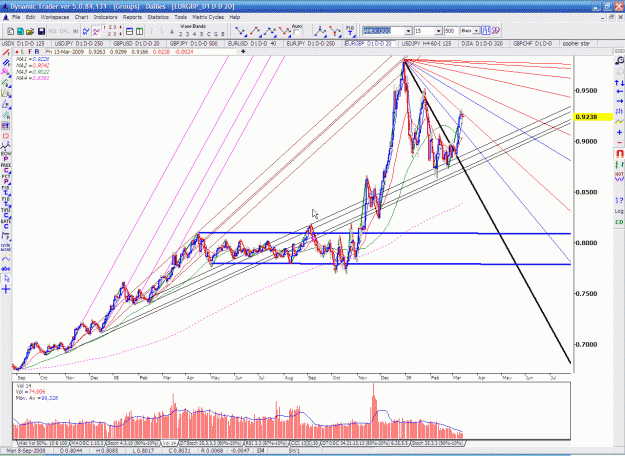The image size is (625, 456).
Task: Click the yellow 0.9238 price label
Action: (593, 117)
